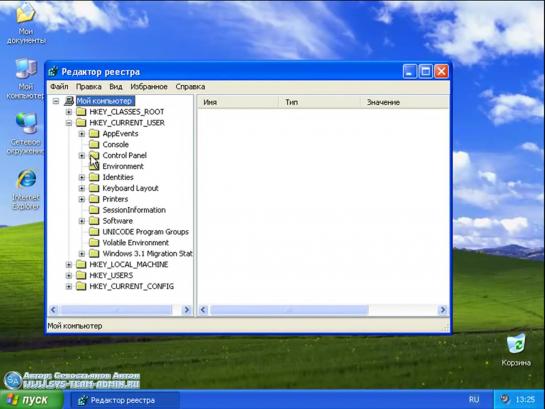This screenshot has width=545, height=409.
Task: Expand the HKEY_CURRENT_CONFIG branch
Action: pyautogui.click(x=69, y=286)
